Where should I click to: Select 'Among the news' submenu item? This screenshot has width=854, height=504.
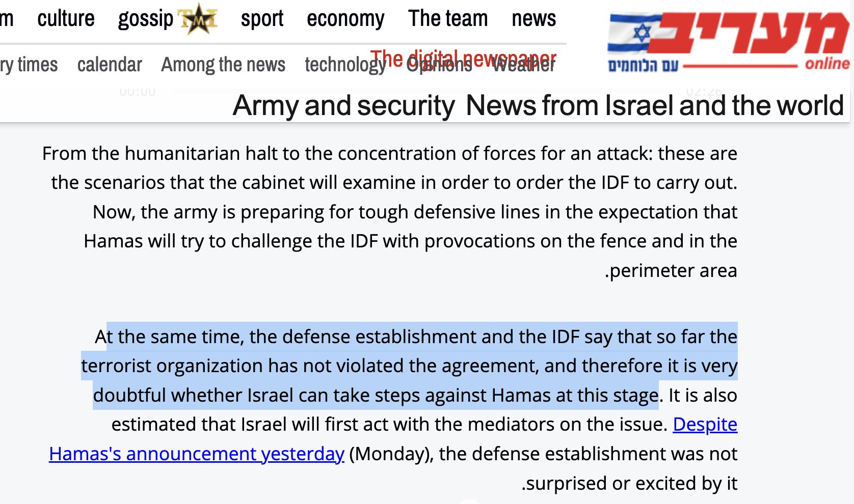pos(223,65)
